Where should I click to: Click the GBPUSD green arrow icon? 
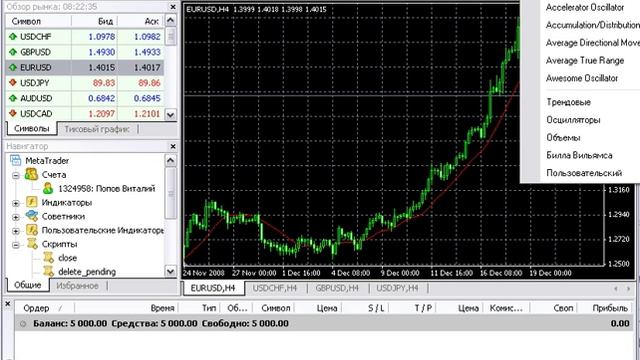click(x=13, y=52)
